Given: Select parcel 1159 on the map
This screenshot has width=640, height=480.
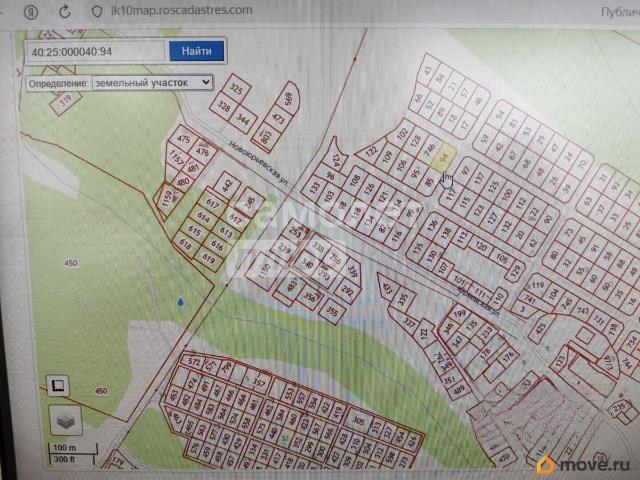Looking at the screenshot, I should click(167, 199).
